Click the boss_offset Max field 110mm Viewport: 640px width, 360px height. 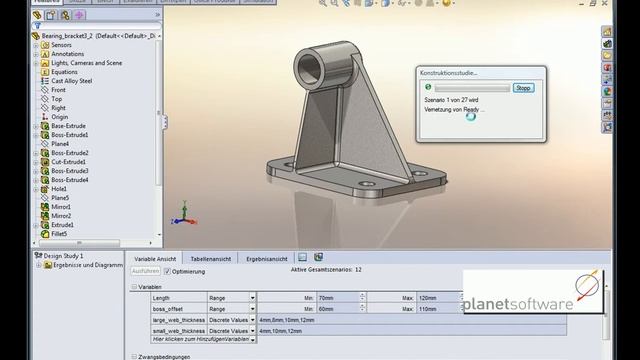click(438, 309)
